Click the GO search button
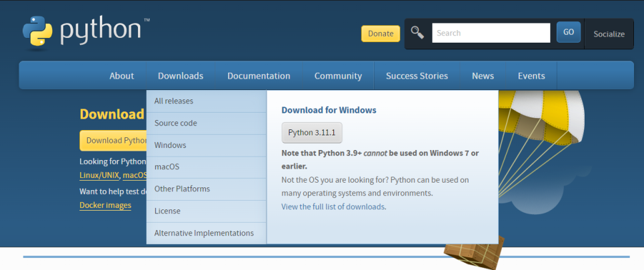 pos(569,32)
